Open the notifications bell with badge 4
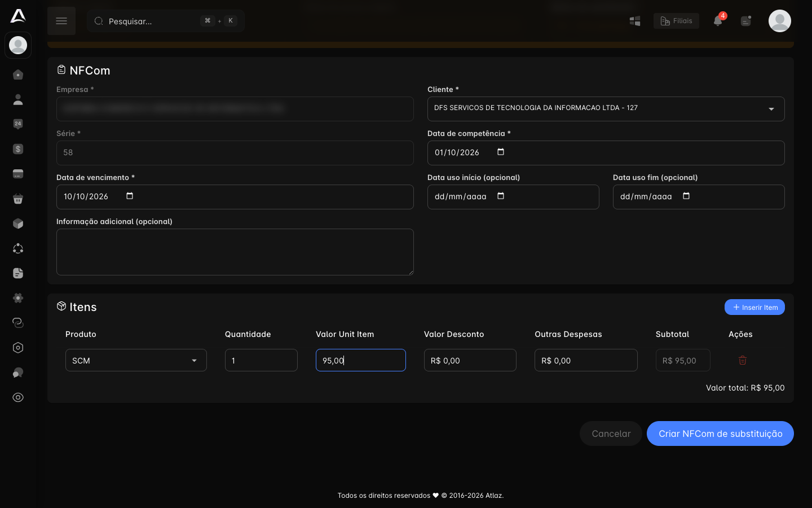Viewport: 812px width, 508px height. tap(718, 21)
